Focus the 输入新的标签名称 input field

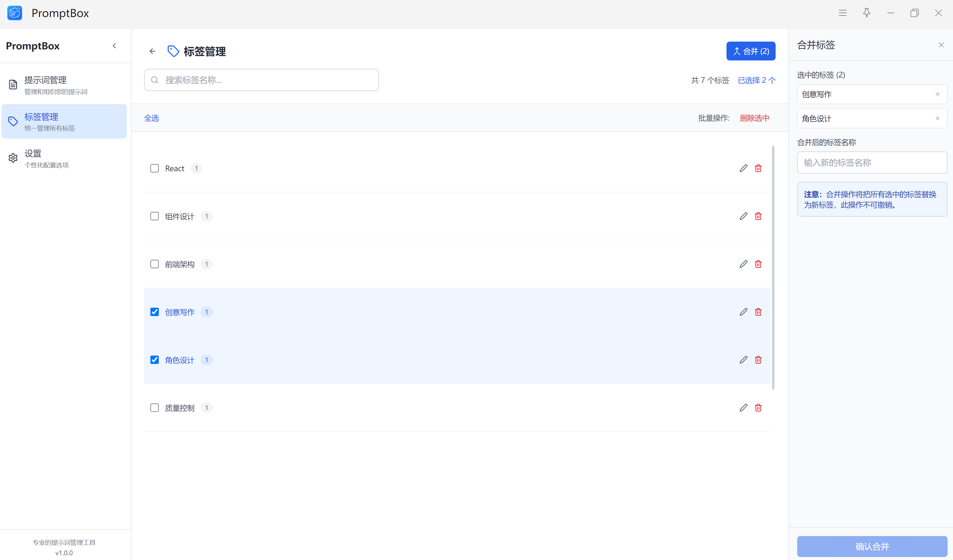pyautogui.click(x=872, y=163)
